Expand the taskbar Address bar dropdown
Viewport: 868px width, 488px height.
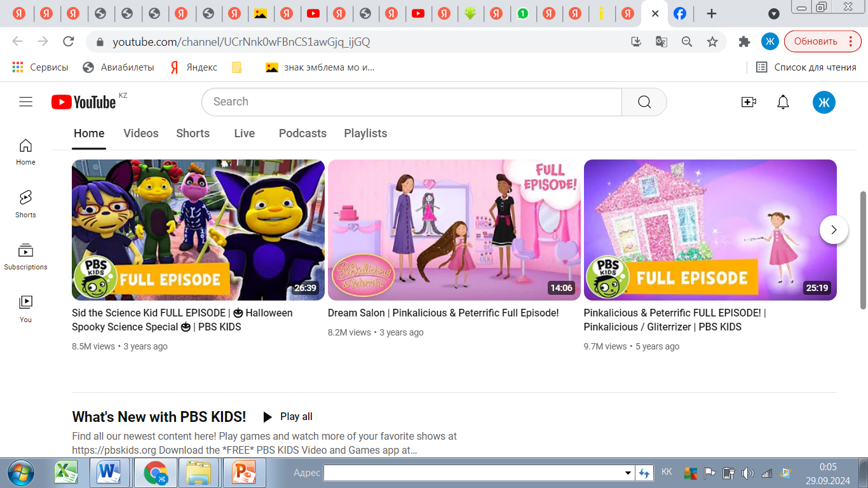(x=628, y=473)
